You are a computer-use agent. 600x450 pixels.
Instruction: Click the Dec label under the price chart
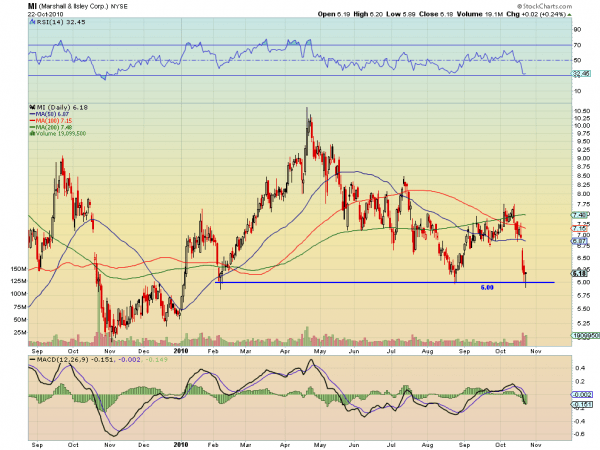pyautogui.click(x=143, y=351)
